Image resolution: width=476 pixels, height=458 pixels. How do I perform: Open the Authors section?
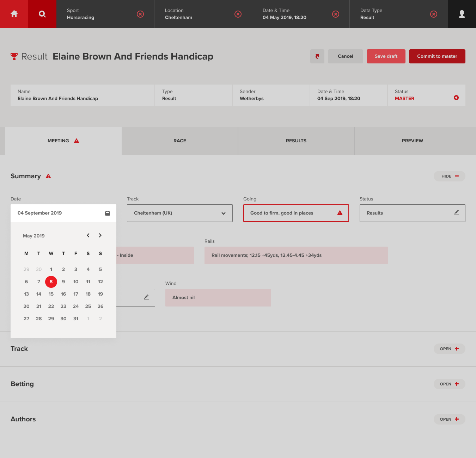pos(449,419)
